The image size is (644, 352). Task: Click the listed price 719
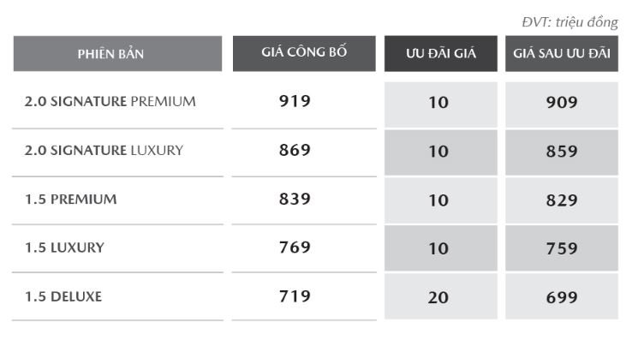(x=295, y=296)
